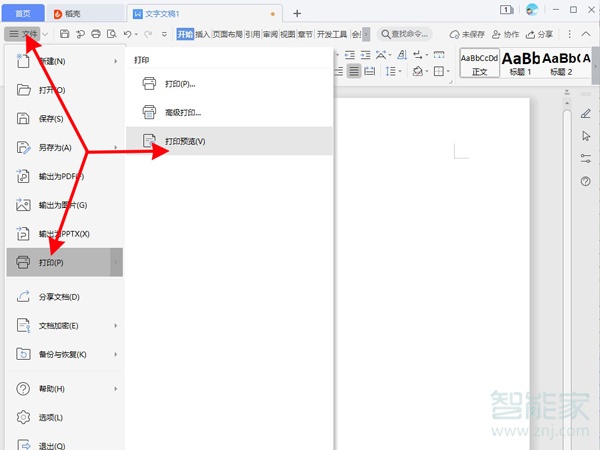The image size is (600, 450).
Task: Select 备份与恢复(K) in the file menu
Action: pos(65,354)
